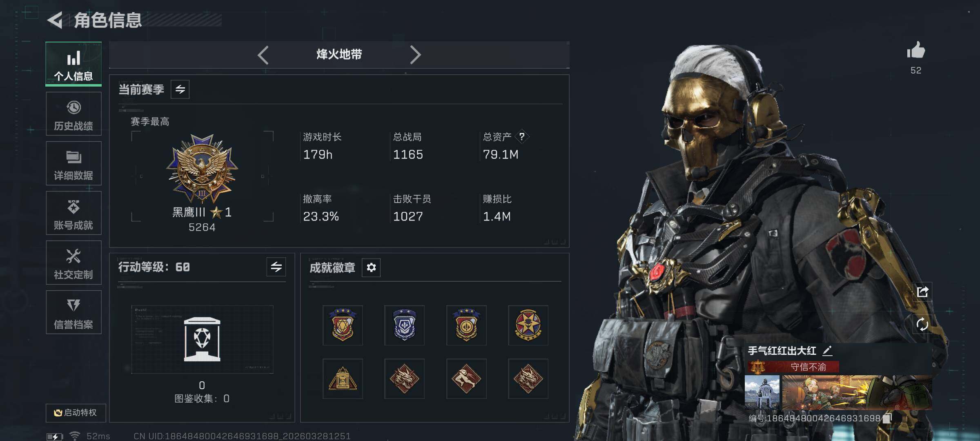Click the collection display case thumbnail

point(202,339)
